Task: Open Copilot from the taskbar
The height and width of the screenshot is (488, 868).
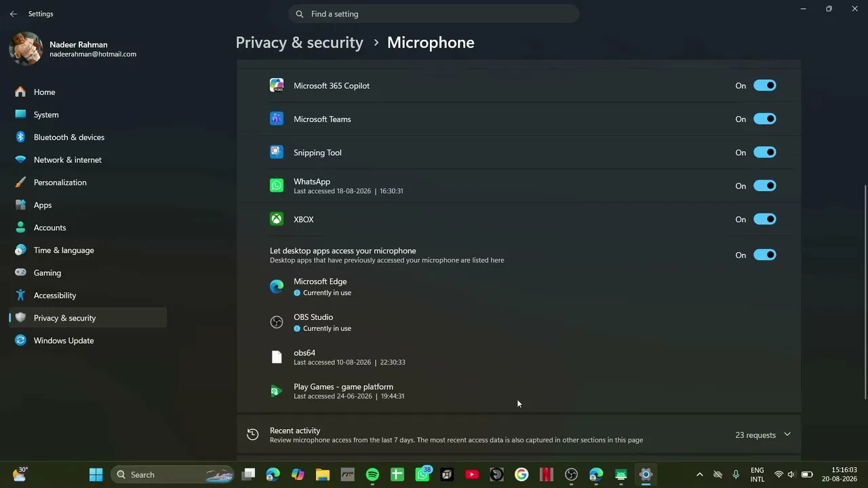Action: (298, 474)
